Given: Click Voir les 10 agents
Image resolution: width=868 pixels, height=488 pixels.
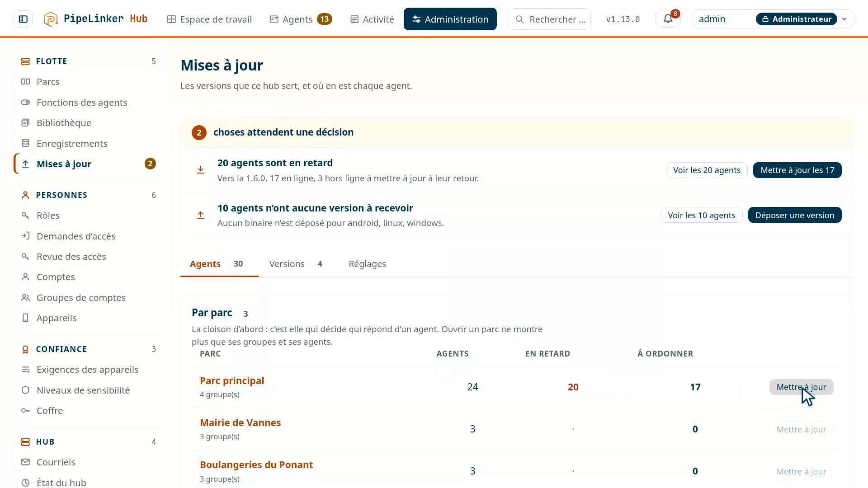Looking at the screenshot, I should [702, 216].
